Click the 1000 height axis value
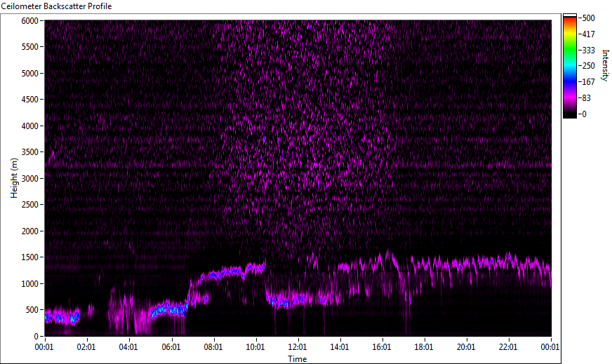 point(29,284)
